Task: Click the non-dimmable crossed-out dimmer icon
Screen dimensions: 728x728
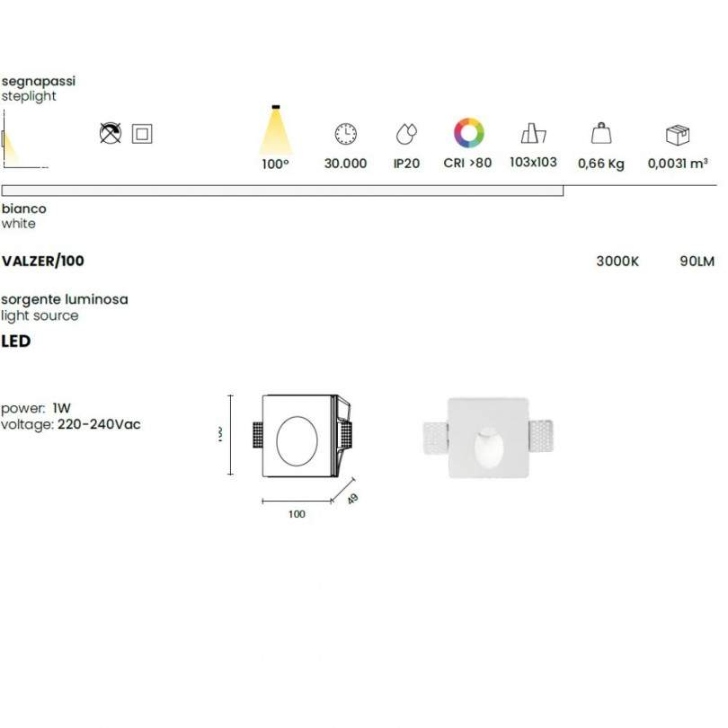Action: pyautogui.click(x=110, y=134)
